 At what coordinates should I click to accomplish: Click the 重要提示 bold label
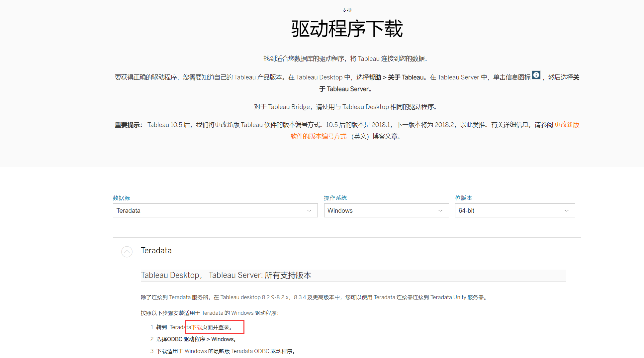129,125
